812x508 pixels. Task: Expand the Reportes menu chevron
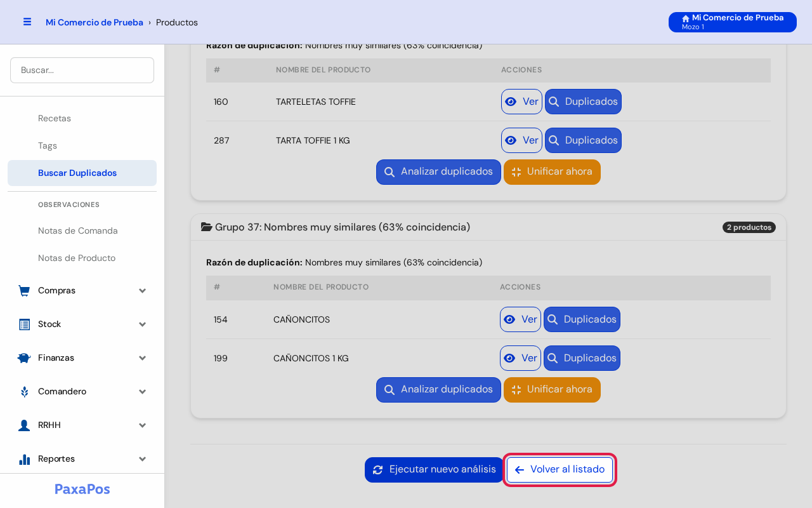pos(143,459)
